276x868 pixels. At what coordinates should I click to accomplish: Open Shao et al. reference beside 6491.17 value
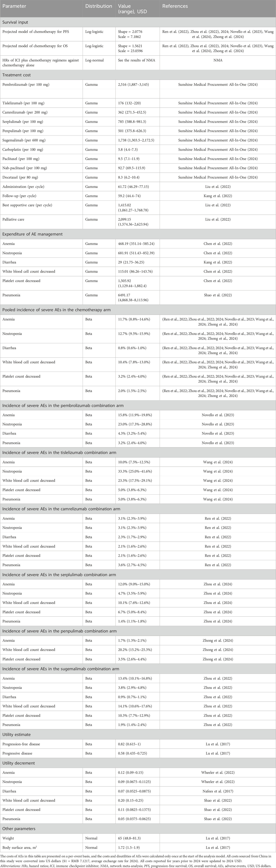click(218, 295)
